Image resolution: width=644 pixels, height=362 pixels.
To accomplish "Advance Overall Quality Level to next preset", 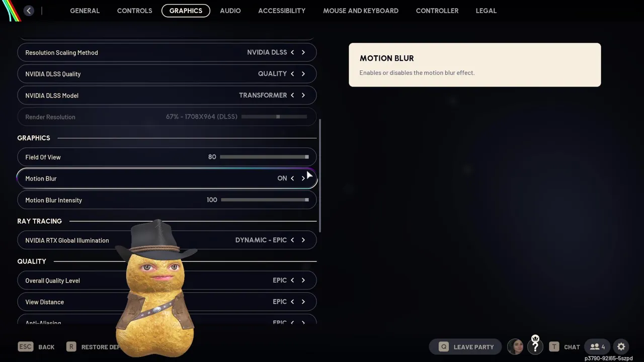I will point(303,281).
